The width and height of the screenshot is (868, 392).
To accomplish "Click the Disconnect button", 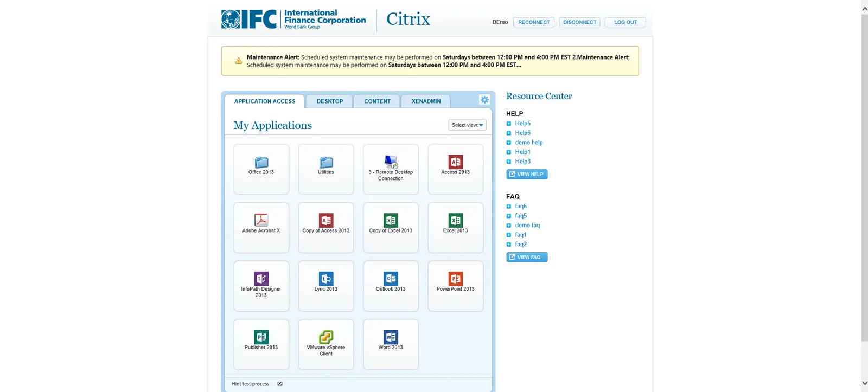I will pos(579,22).
